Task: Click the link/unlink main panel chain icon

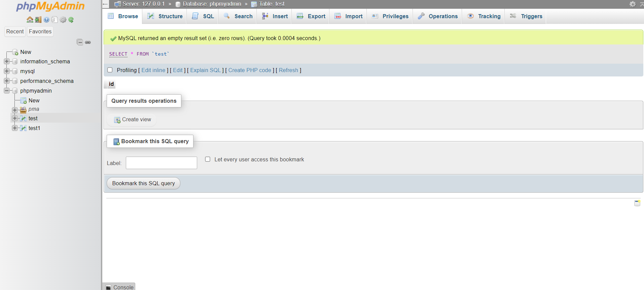Action: [88, 42]
